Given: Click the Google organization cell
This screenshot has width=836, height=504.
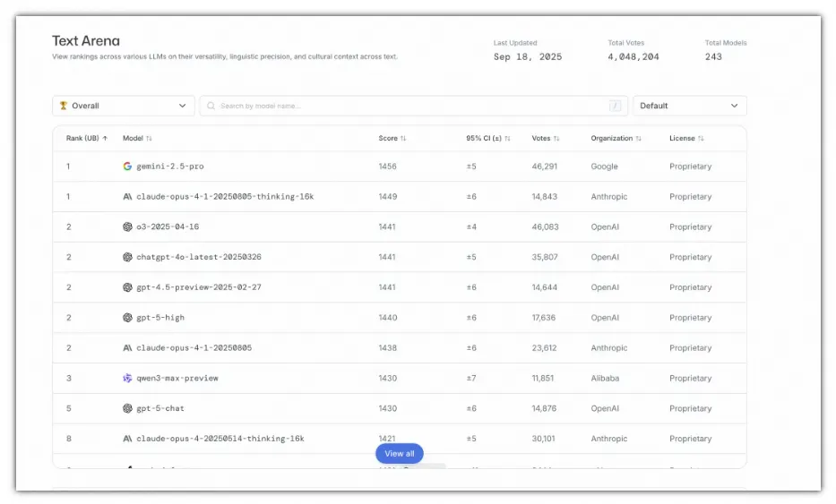Looking at the screenshot, I should (x=604, y=167).
